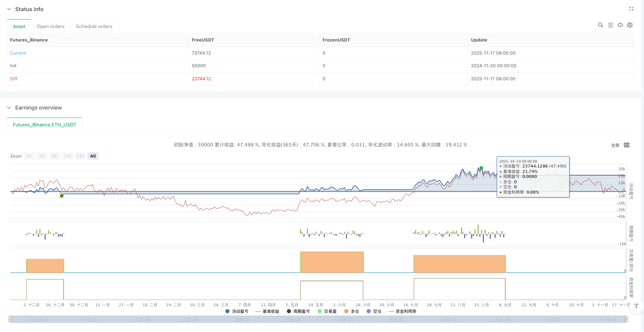Open the list view icon in table toolbar

tap(610, 25)
